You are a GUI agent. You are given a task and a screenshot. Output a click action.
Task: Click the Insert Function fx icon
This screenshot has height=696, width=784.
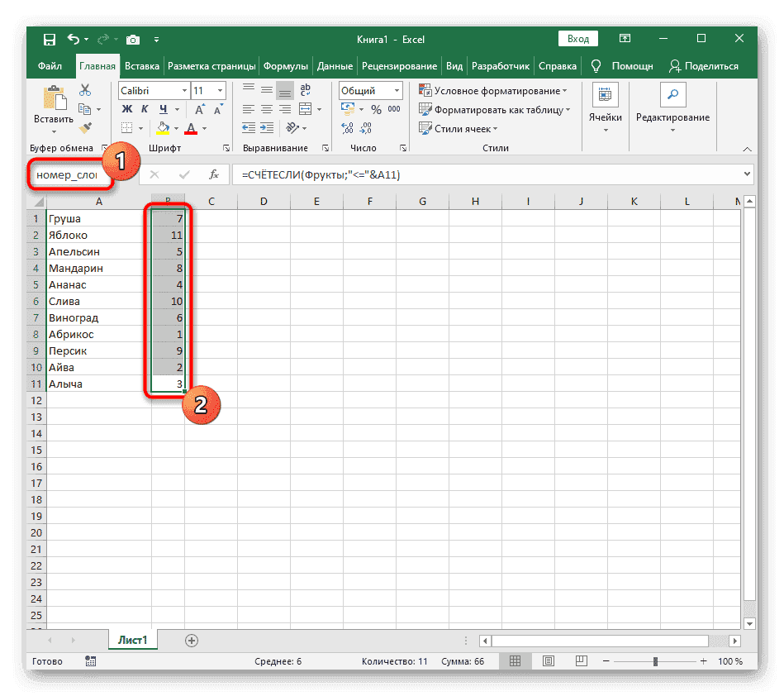point(213,174)
